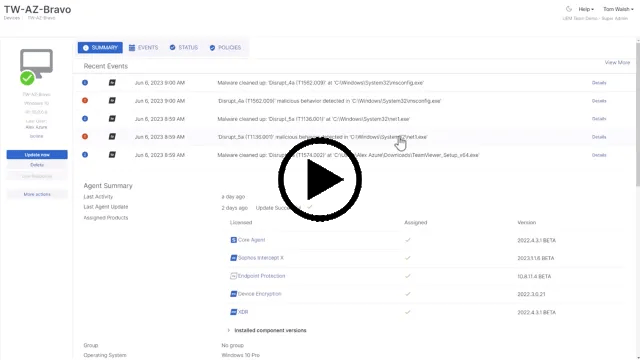Select the 'Jun 6, 2023 9:00 AM' timestamp in first row
The height and width of the screenshot is (360, 640).
click(x=160, y=83)
